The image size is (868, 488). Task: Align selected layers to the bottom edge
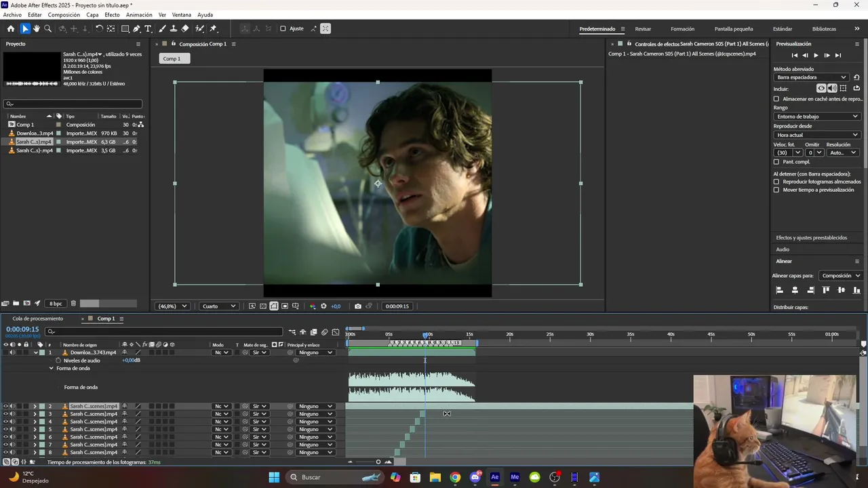pyautogui.click(x=857, y=290)
